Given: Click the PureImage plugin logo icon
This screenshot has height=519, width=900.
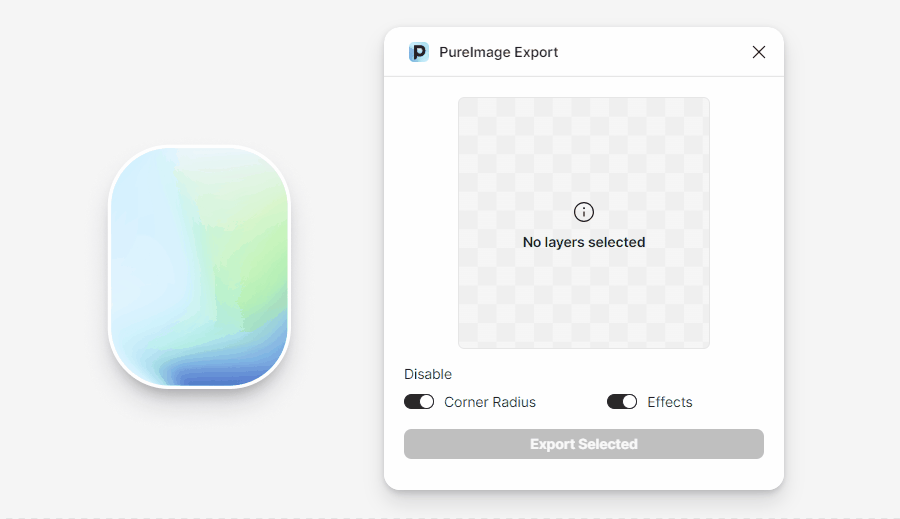Looking at the screenshot, I should [418, 52].
